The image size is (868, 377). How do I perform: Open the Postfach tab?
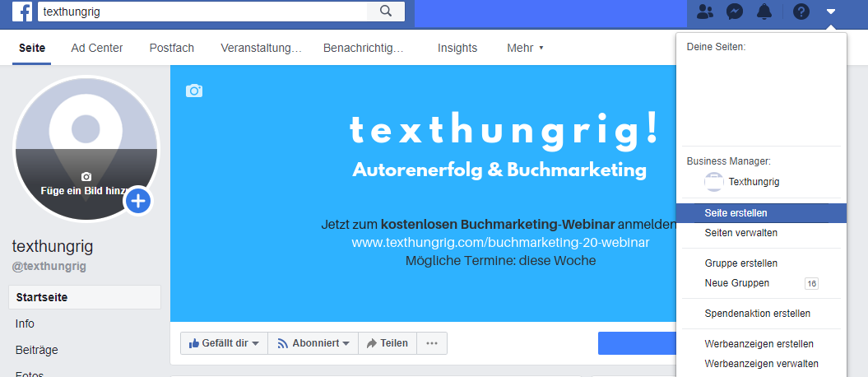click(172, 49)
